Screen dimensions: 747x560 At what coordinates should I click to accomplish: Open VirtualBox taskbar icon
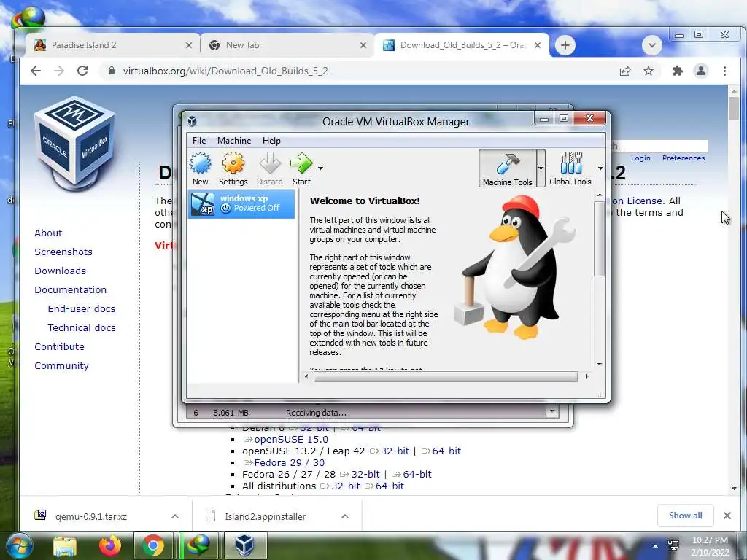pos(244,545)
